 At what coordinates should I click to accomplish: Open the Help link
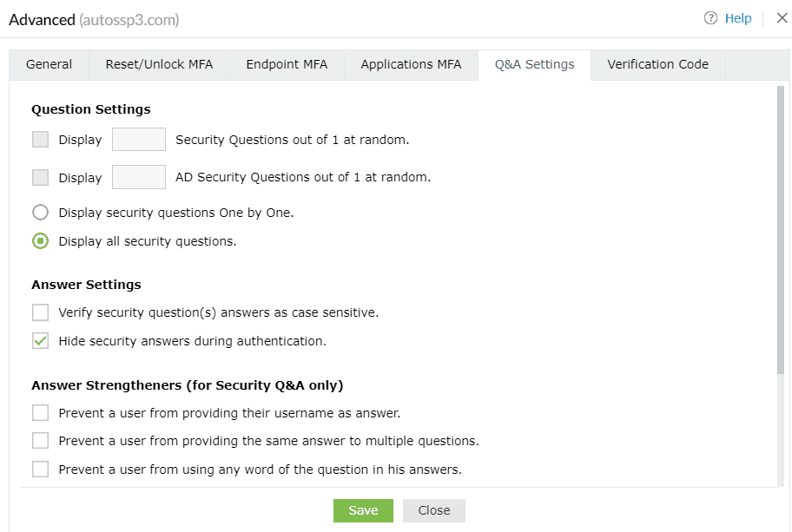[737, 18]
